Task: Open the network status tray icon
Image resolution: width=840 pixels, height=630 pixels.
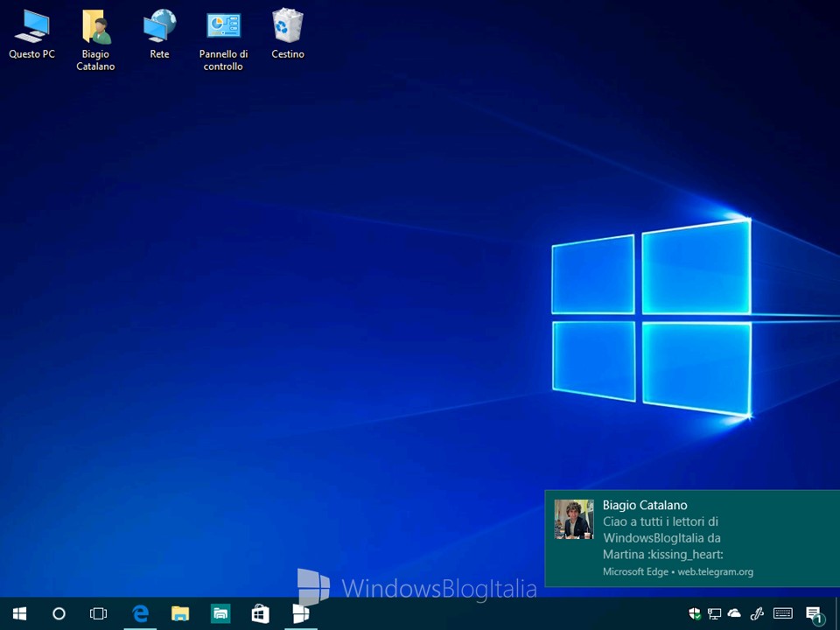Action: 714,613
